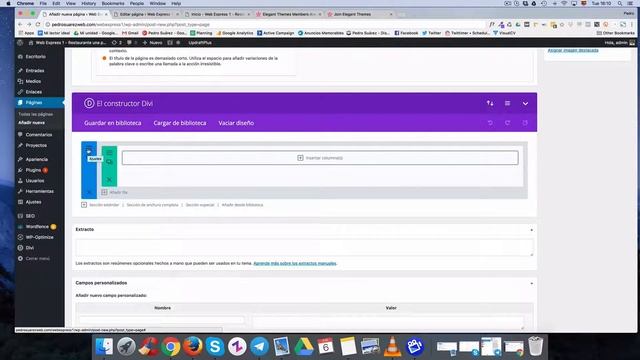The image size is (640, 360).
Task: Open Google Analytics bookmark
Action: tap(235, 33)
